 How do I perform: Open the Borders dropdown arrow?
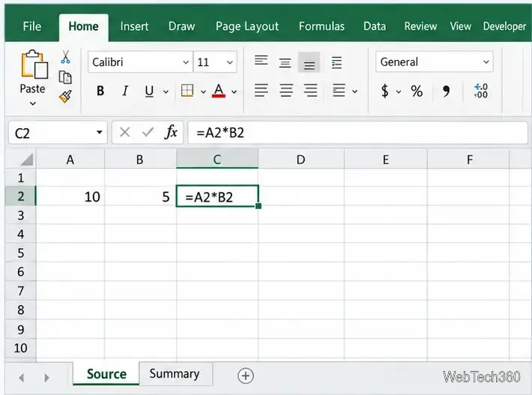[203, 91]
